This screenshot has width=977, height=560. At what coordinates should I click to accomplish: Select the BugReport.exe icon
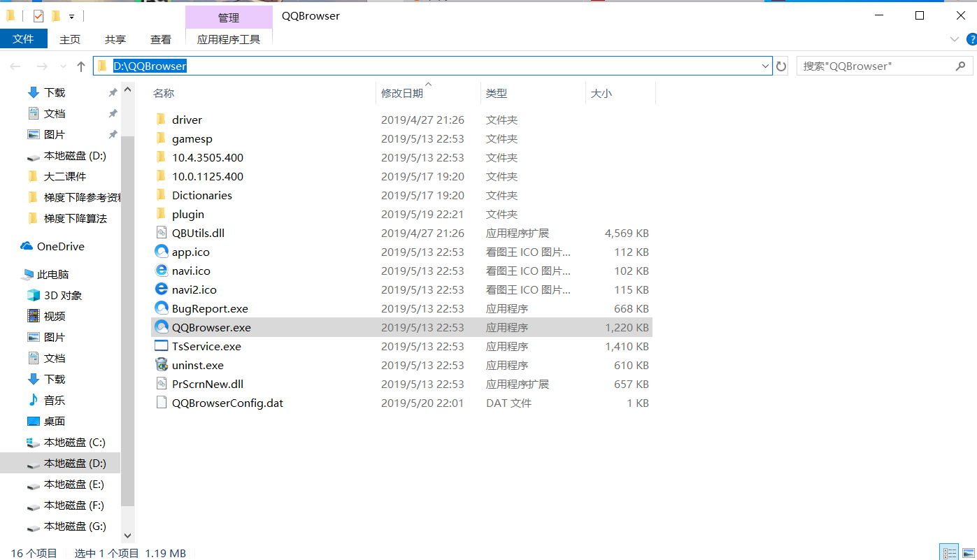[x=161, y=308]
